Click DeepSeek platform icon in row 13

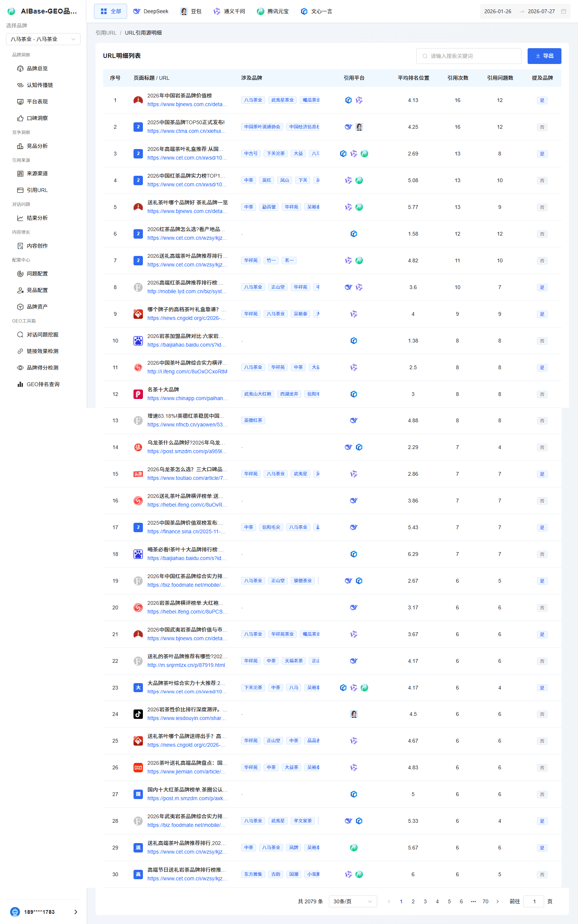click(353, 420)
